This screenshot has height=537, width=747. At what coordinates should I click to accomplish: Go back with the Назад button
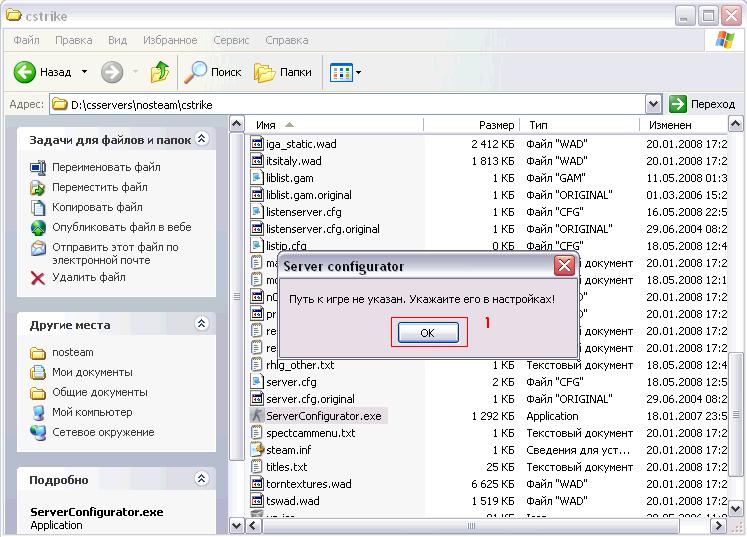coord(42,72)
